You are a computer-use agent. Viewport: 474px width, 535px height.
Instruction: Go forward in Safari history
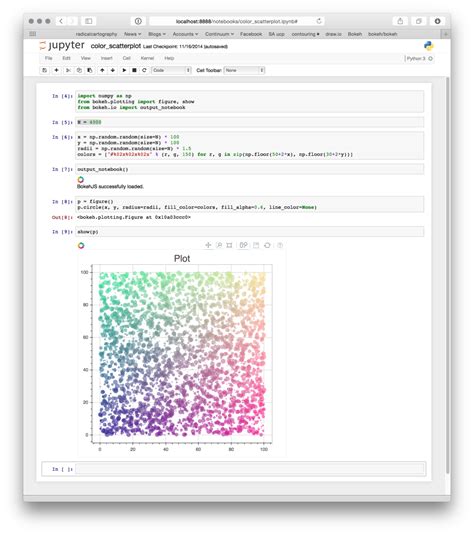point(72,21)
